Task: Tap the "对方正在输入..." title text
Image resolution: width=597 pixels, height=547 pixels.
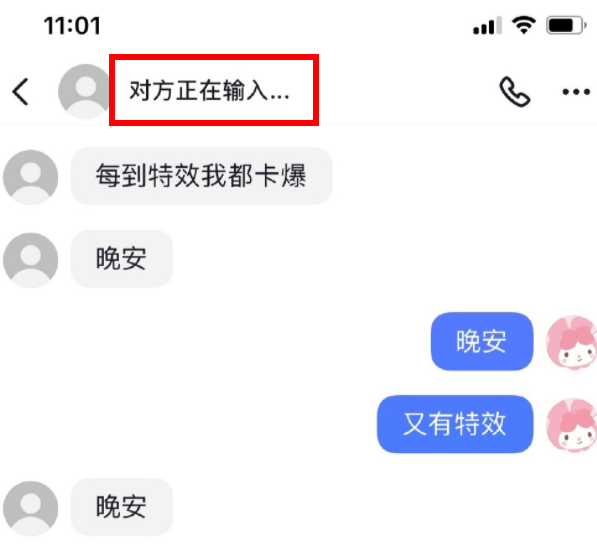Action: [x=209, y=91]
